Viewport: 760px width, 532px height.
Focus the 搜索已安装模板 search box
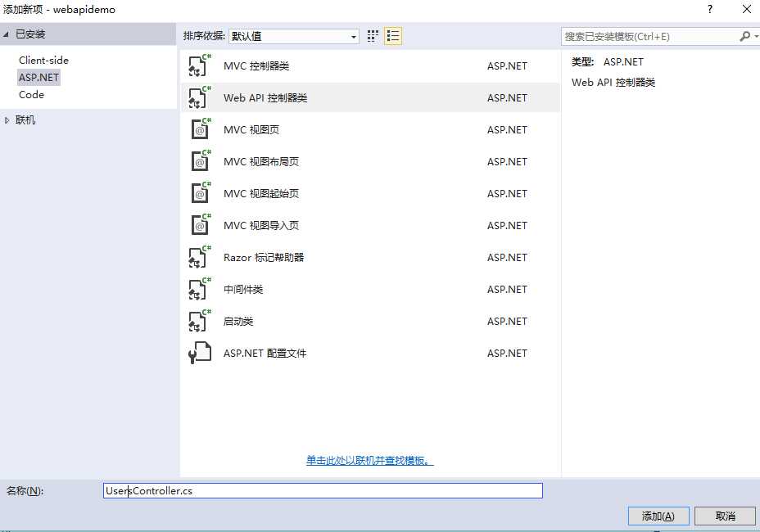(651, 36)
